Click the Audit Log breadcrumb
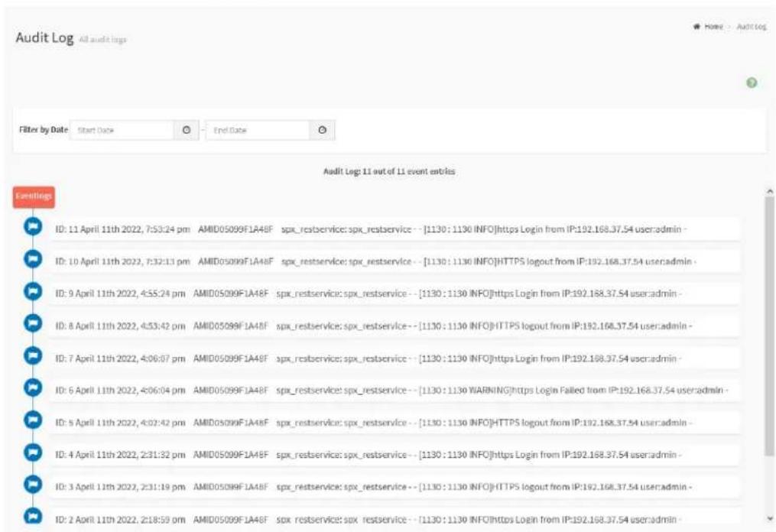This screenshot has width=776, height=532. [752, 26]
